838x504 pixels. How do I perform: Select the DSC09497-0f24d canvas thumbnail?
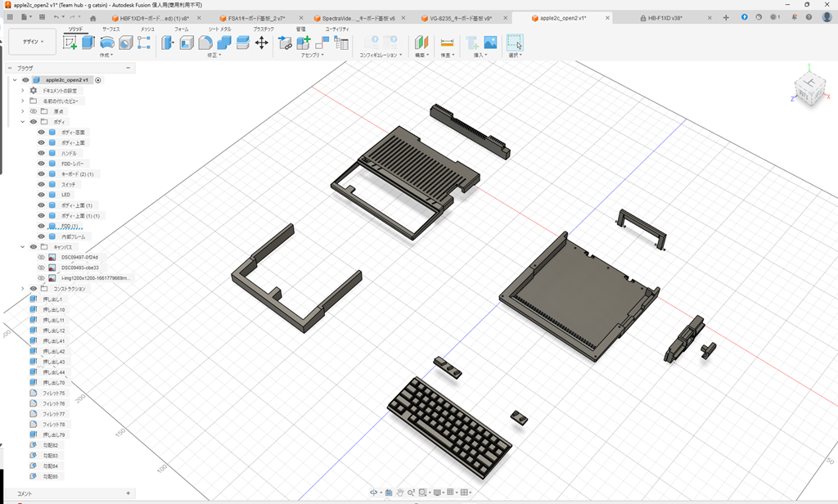[x=50, y=257]
